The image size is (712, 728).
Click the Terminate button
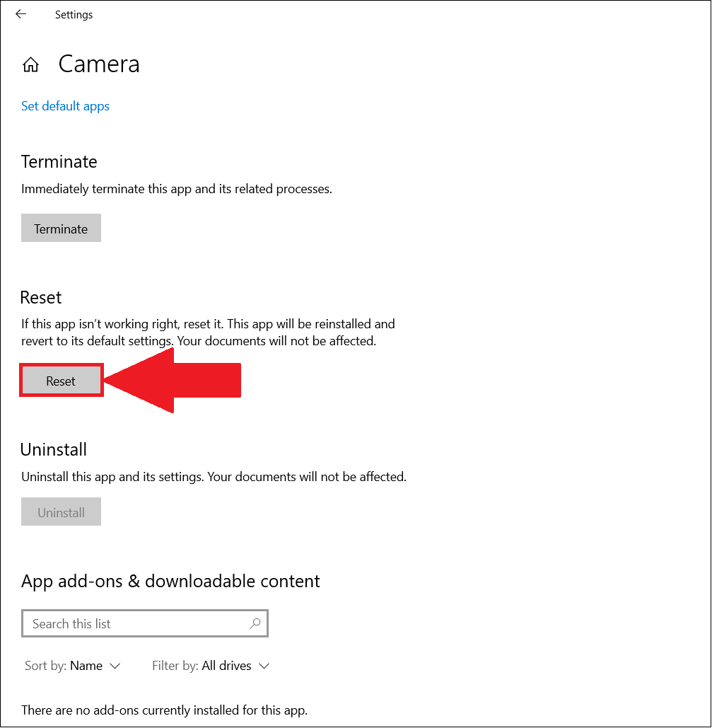coord(61,228)
